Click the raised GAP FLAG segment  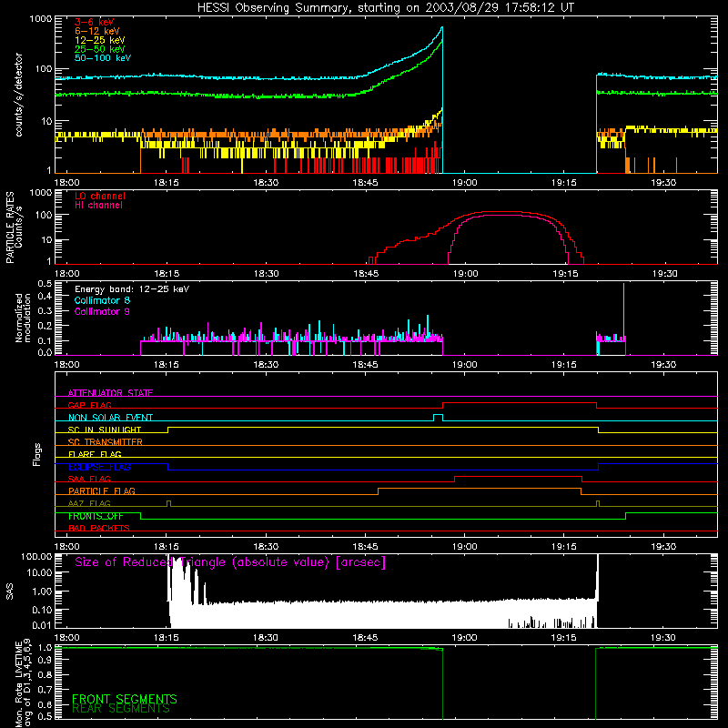519,403
